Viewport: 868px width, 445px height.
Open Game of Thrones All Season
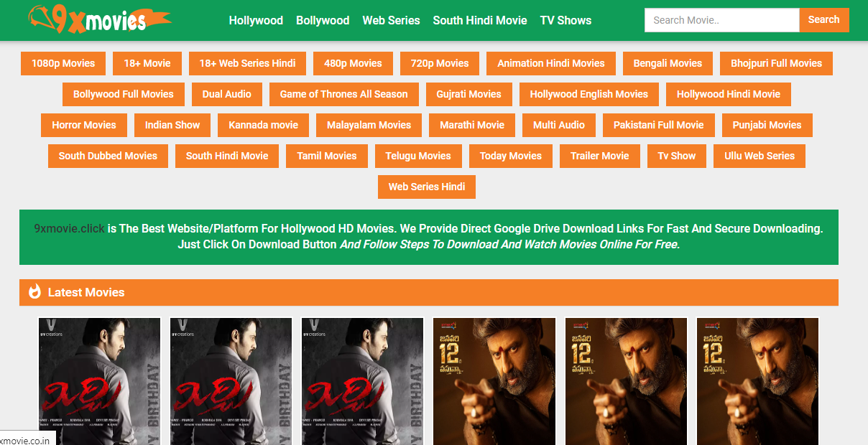(x=343, y=94)
